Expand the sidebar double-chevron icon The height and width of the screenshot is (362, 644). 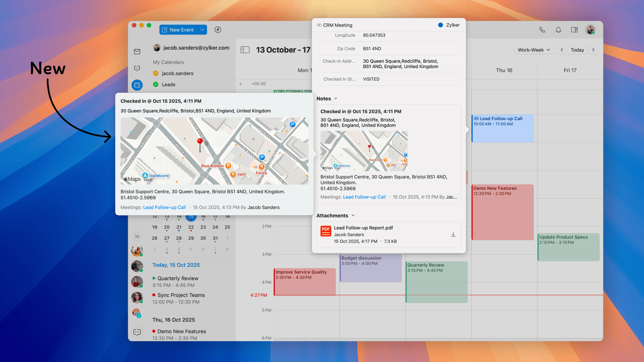pyautogui.click(x=137, y=237)
